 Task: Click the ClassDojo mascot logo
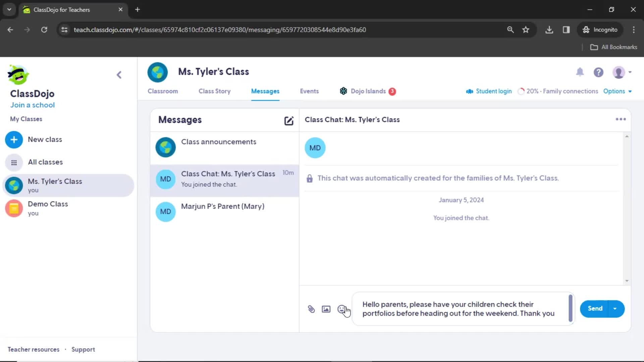pos(18,74)
